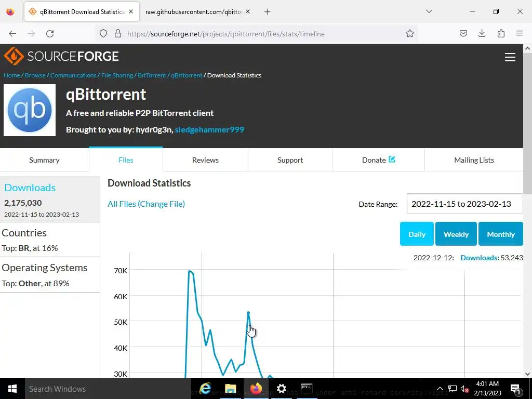Select the Downloads statistics panel
Viewport: 532px width, 399px height.
tap(50, 199)
